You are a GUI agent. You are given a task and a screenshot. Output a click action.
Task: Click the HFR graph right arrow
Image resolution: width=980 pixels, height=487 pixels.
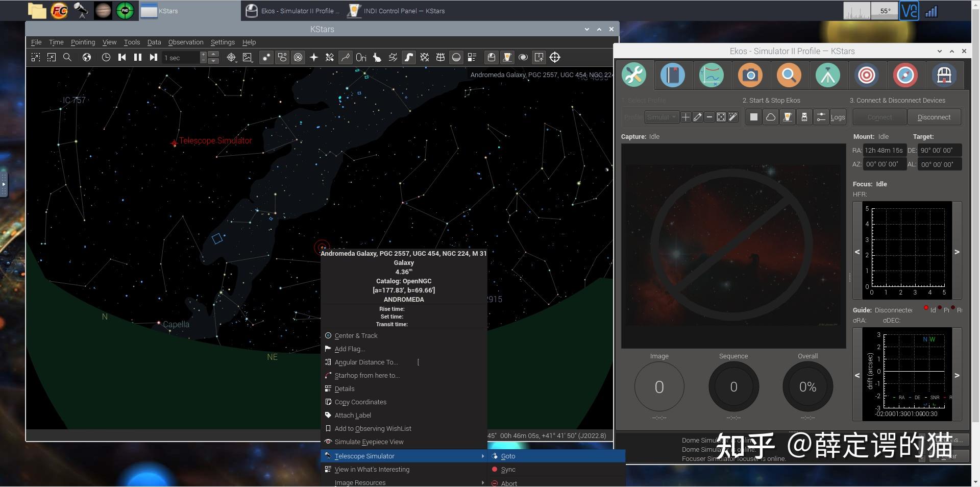957,252
